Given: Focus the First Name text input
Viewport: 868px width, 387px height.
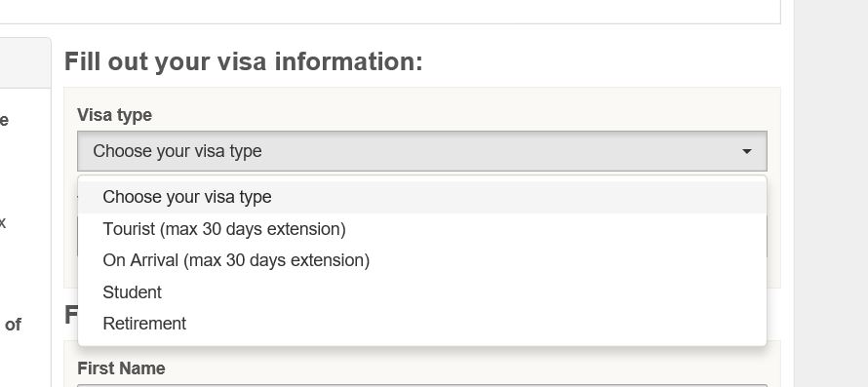Looking at the screenshot, I should click(422, 385).
